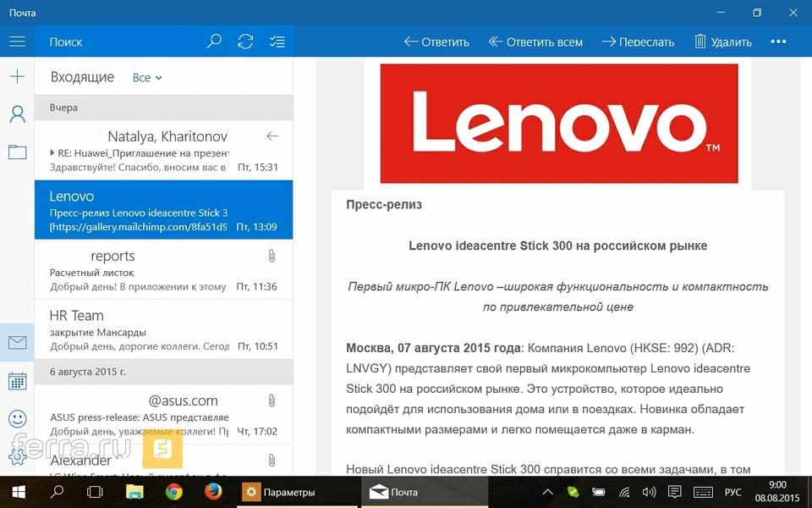The width and height of the screenshot is (812, 508).
Task: Click paperclip icon on reports message
Action: (272, 256)
